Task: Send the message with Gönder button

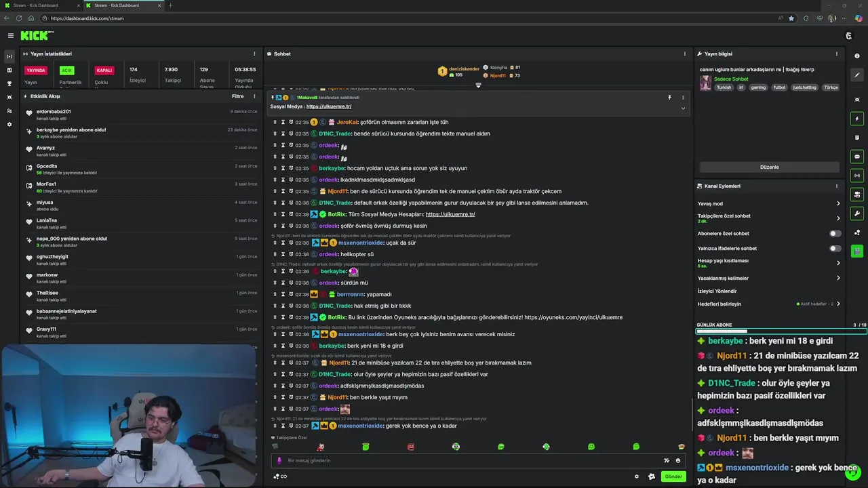Action: [673, 476]
